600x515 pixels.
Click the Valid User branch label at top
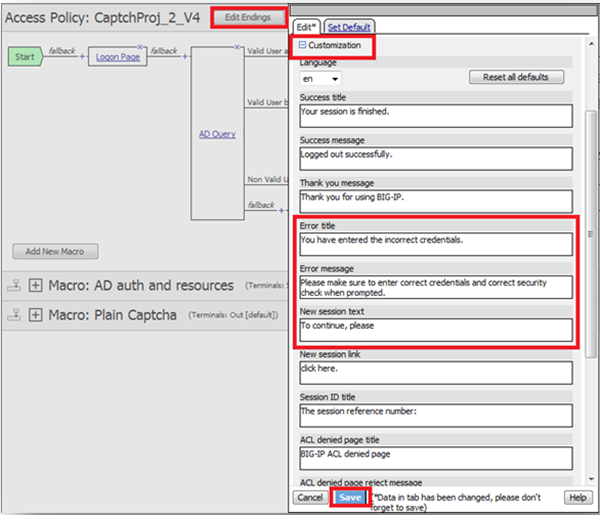[x=267, y=51]
